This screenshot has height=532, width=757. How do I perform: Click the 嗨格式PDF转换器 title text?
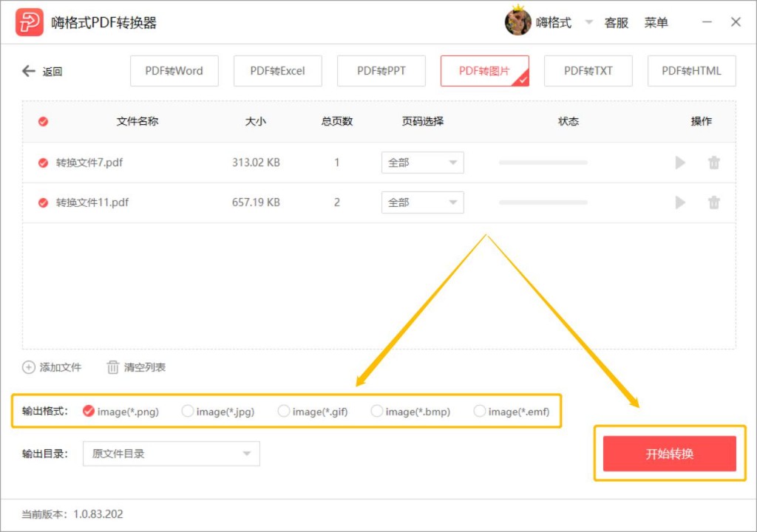pos(103,22)
